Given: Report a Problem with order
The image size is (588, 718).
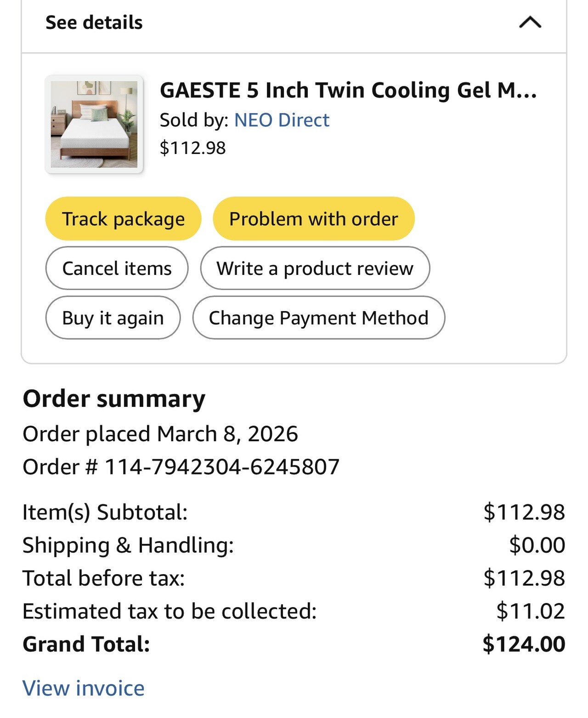Looking at the screenshot, I should click(x=313, y=219).
